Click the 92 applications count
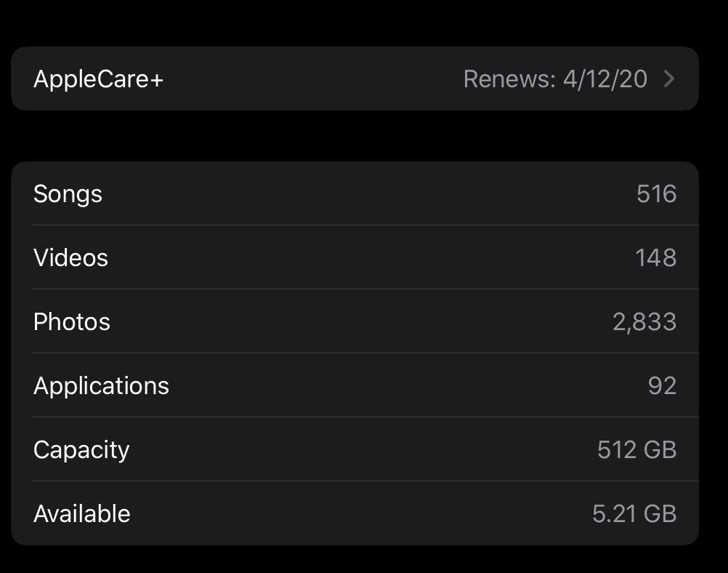 662,386
